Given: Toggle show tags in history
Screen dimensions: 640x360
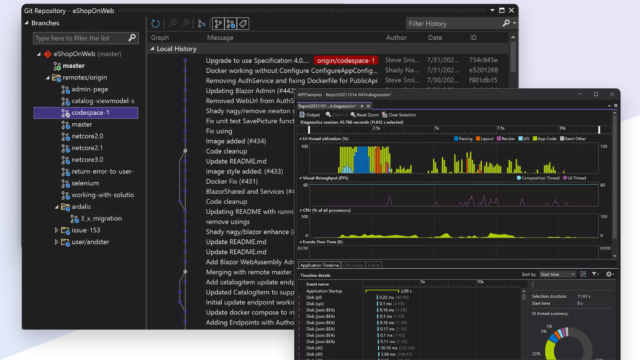Looking at the screenshot, I should 243,24.
